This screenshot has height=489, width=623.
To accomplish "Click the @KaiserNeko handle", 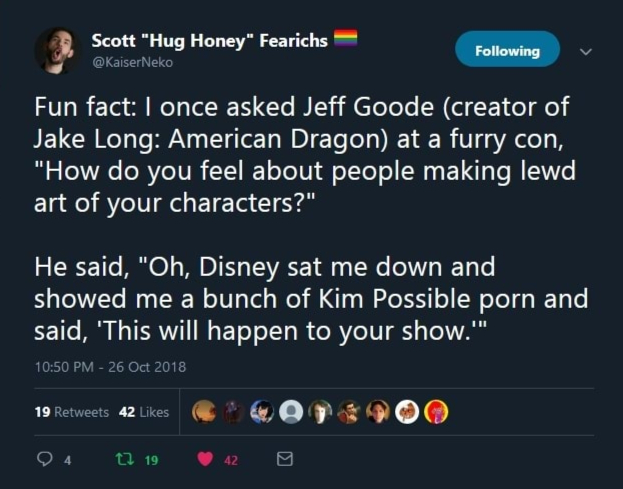I will [132, 62].
